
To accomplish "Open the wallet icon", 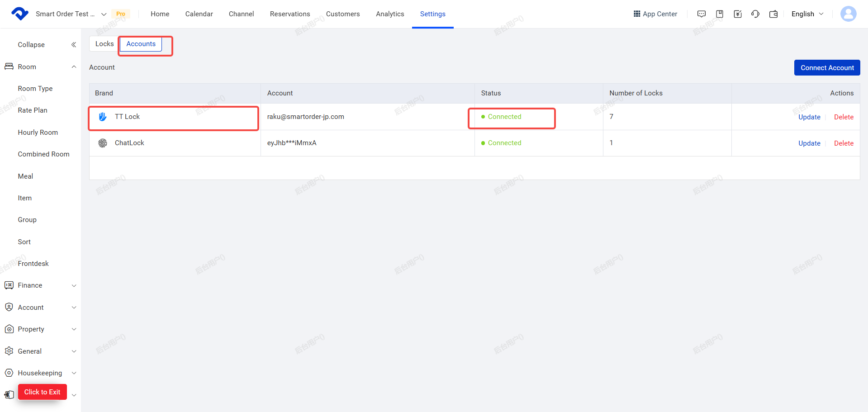I will point(773,14).
